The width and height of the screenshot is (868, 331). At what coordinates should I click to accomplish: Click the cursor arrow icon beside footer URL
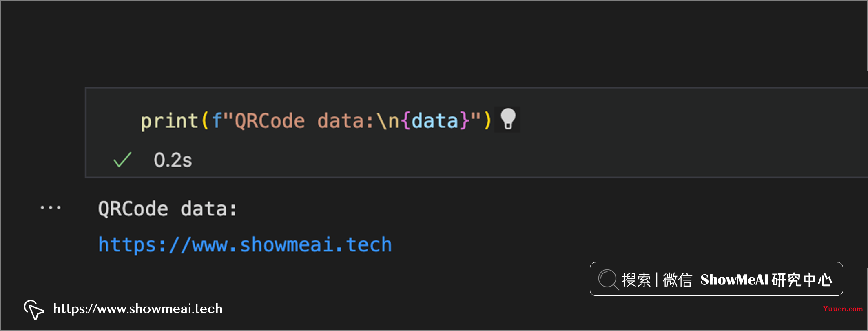34,310
